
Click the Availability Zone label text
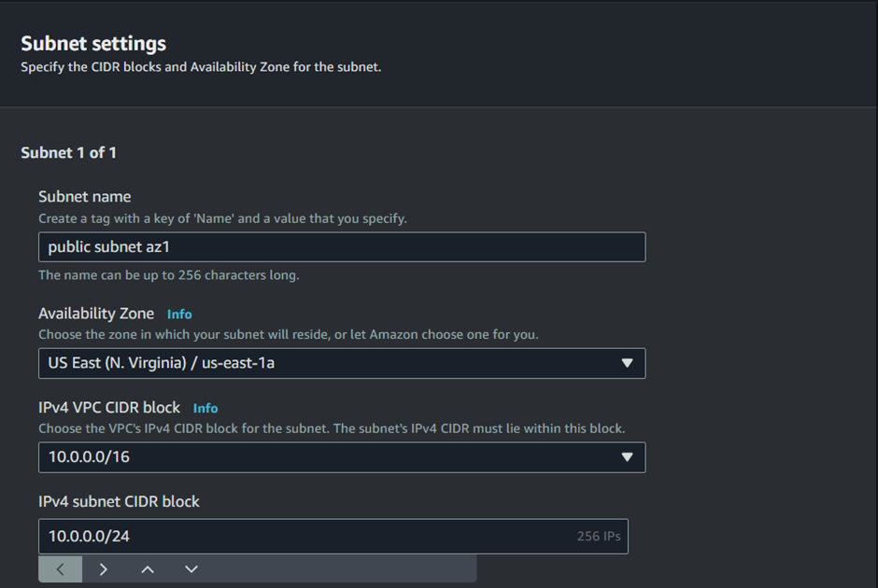[x=96, y=314]
